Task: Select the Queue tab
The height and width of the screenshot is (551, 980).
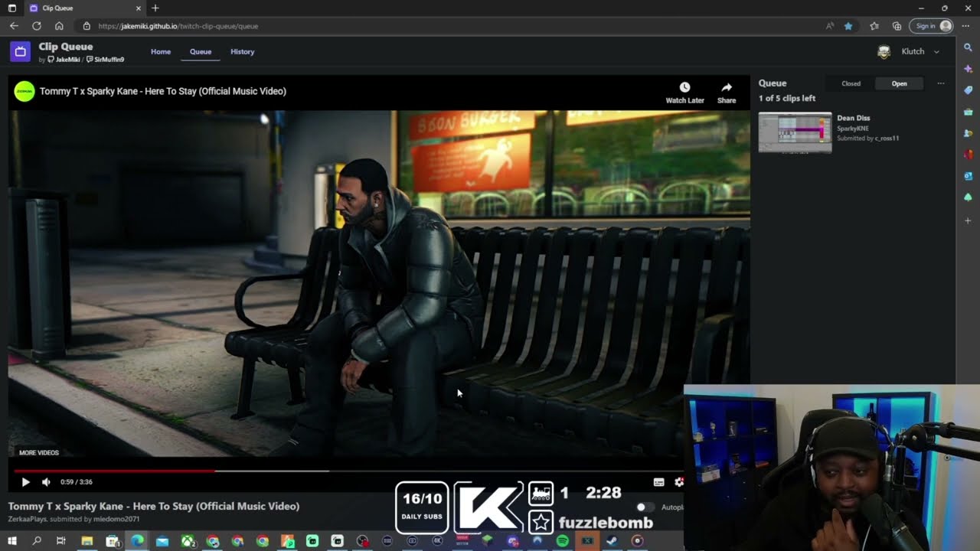Action: (x=201, y=52)
